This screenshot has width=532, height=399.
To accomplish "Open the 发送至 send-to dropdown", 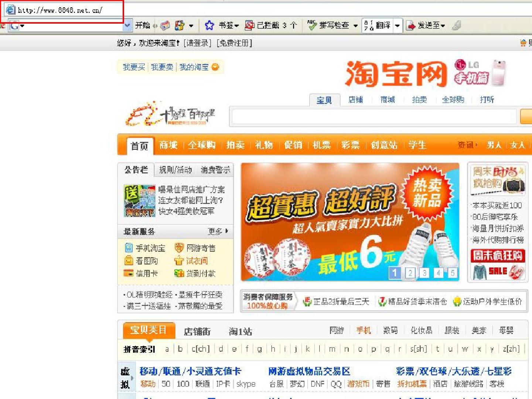I will 426,25.
